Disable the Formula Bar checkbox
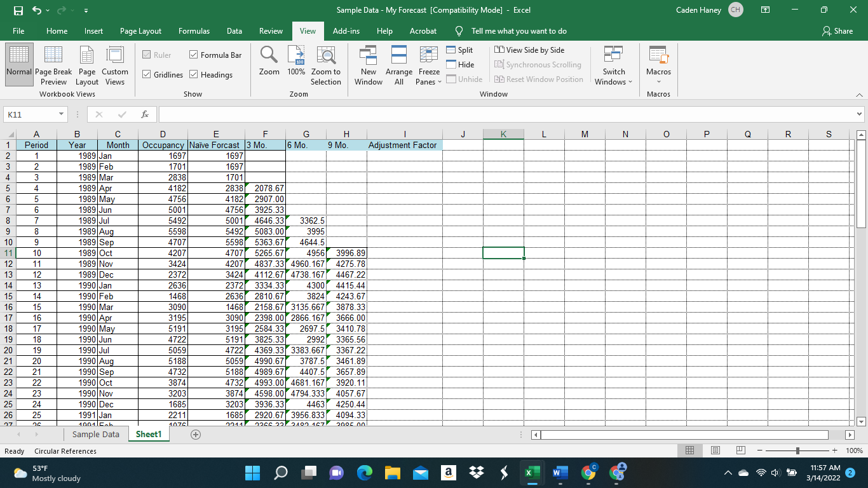868x488 pixels. 195,55
